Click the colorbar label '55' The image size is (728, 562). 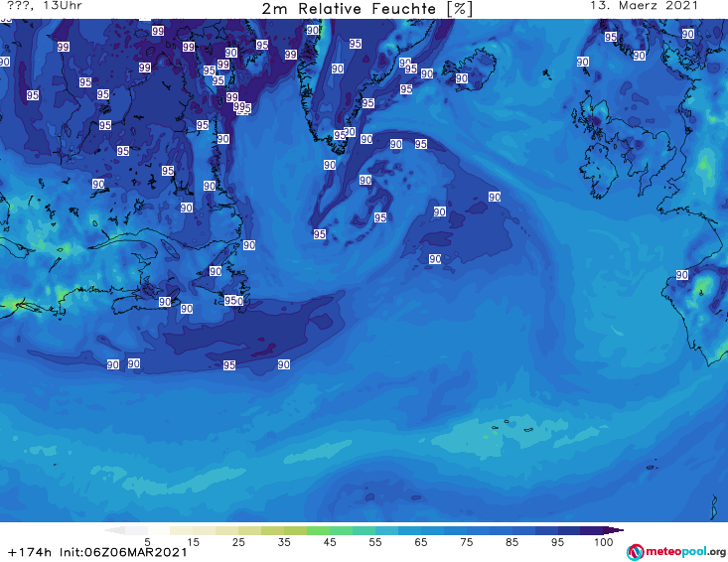375,542
